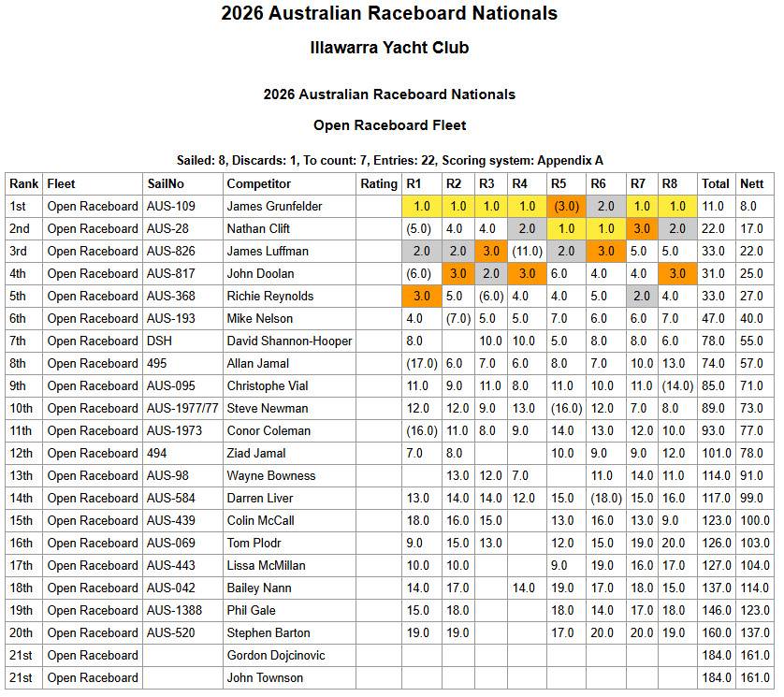Click the Total column header
Viewport: 784px width, 697px height.
[x=716, y=184]
